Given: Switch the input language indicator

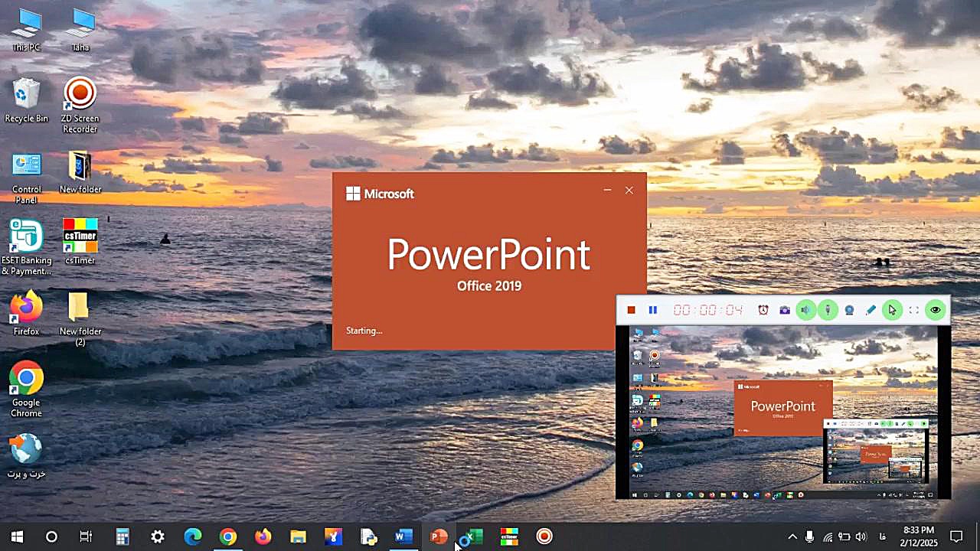Looking at the screenshot, I should click(x=883, y=536).
